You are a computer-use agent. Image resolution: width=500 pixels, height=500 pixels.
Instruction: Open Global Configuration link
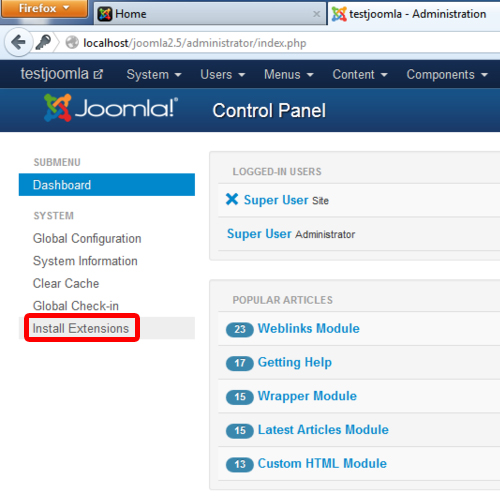[x=87, y=239]
